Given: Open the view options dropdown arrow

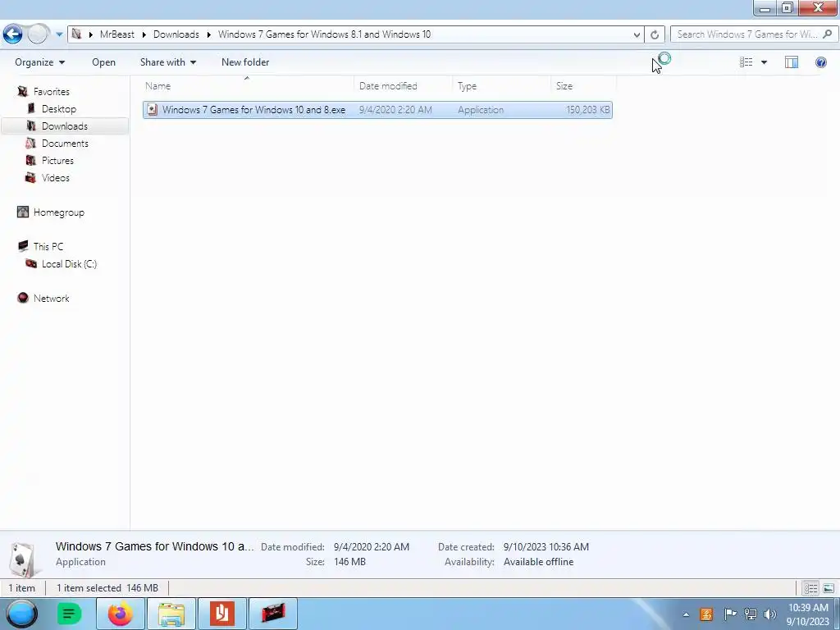Looking at the screenshot, I should tap(764, 62).
